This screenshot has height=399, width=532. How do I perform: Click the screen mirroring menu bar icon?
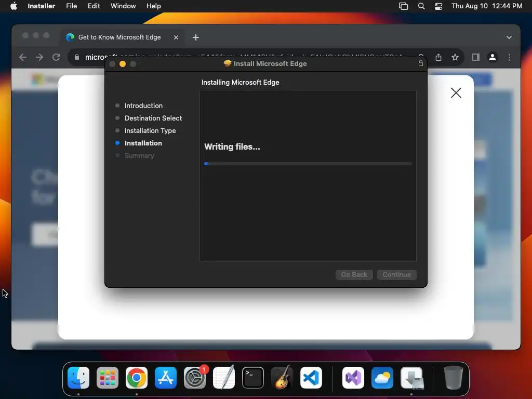[x=403, y=6]
